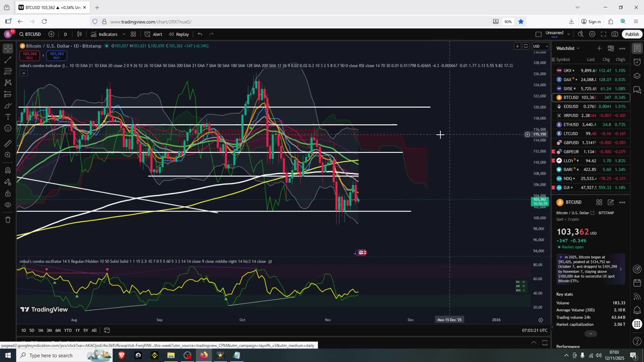Open the USD currency dropdown
This screenshot has height=362, width=644.
point(540,46)
